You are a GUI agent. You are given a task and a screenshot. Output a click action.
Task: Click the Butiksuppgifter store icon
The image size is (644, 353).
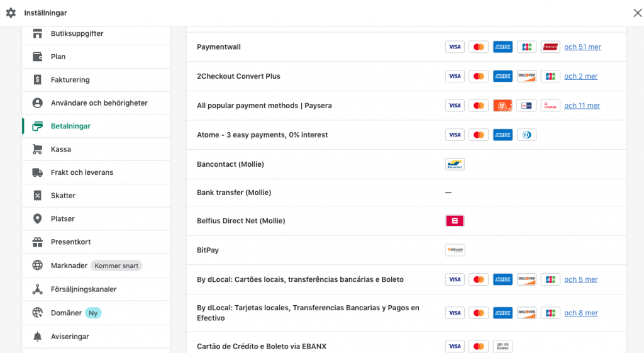(x=37, y=33)
